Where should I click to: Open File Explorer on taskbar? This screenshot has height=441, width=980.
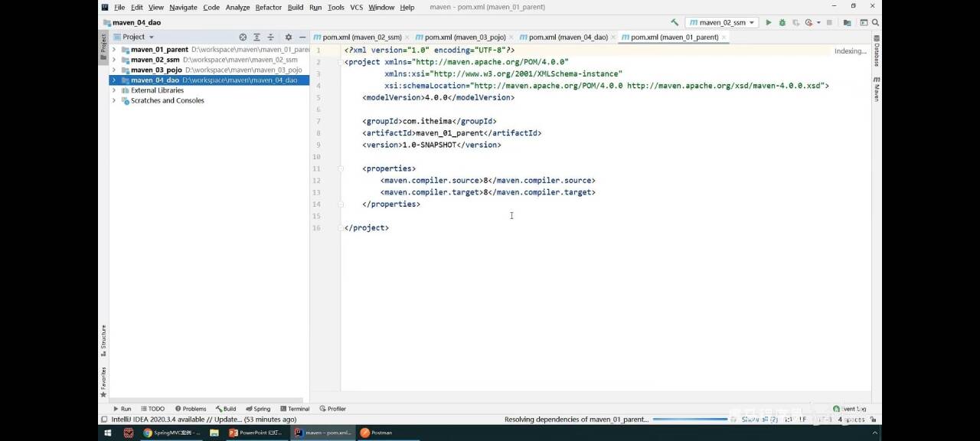(x=214, y=433)
